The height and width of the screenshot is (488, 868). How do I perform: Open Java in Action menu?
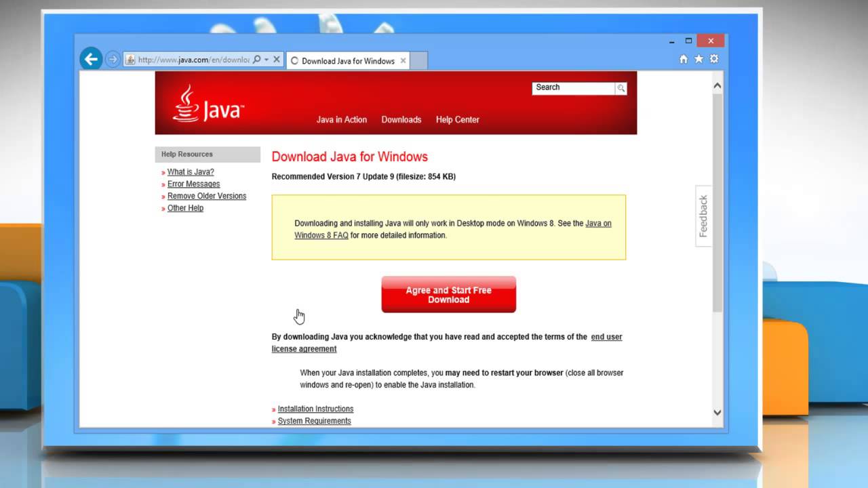(342, 119)
